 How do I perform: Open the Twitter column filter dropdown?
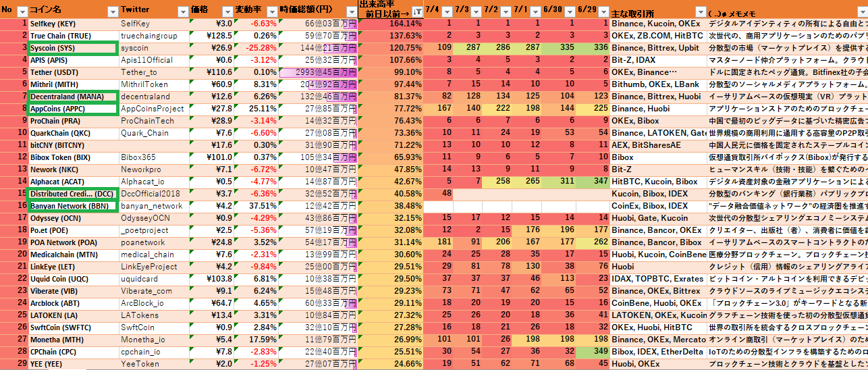coord(182,11)
